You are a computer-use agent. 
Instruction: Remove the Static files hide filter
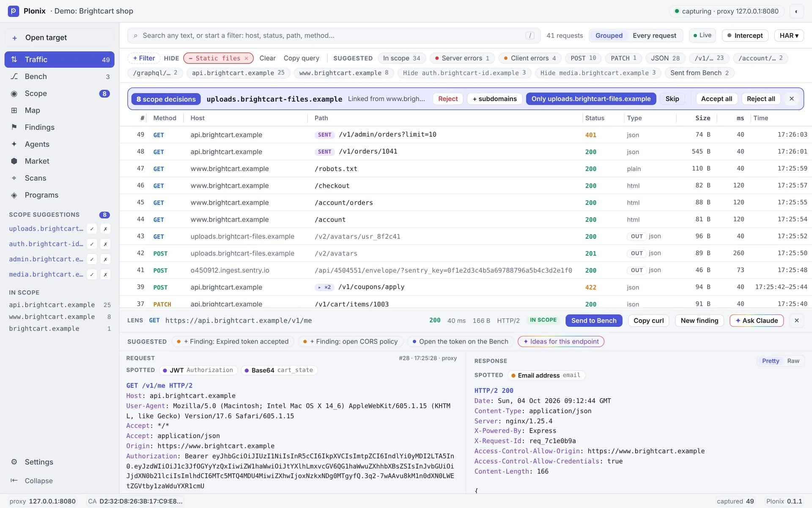(x=246, y=58)
